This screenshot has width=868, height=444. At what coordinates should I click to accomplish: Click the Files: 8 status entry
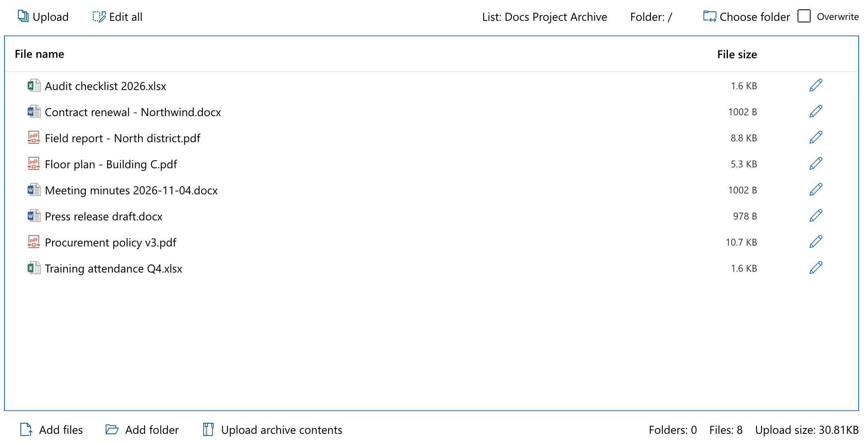[726, 430]
